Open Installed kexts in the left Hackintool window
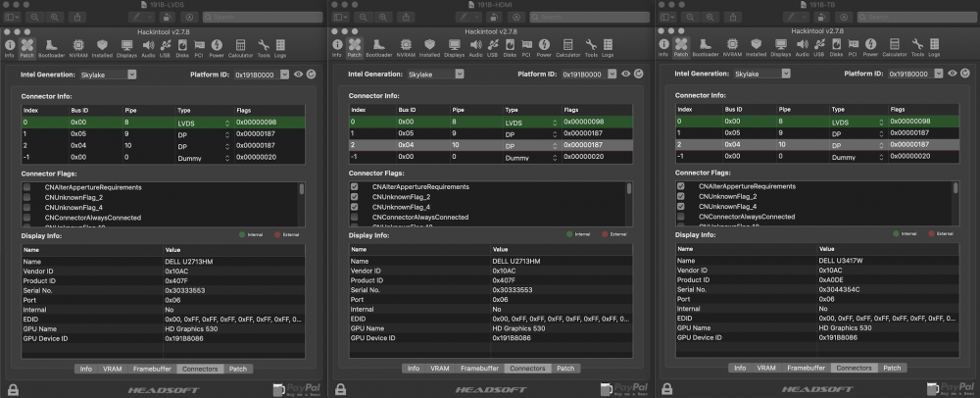 [102, 48]
